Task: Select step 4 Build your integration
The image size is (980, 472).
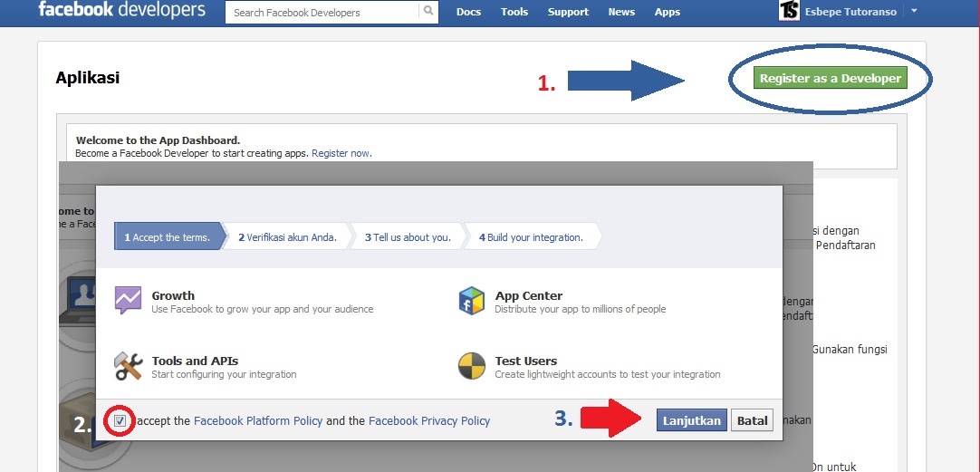Action: (x=533, y=236)
